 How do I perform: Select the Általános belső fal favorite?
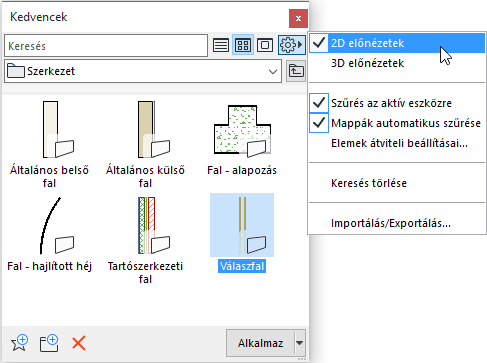pyautogui.click(x=49, y=144)
